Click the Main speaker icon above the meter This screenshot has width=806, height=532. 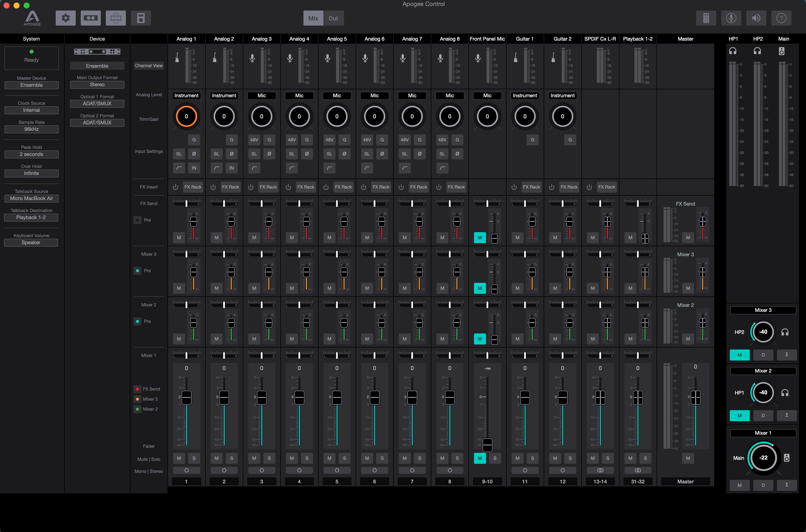(x=782, y=51)
